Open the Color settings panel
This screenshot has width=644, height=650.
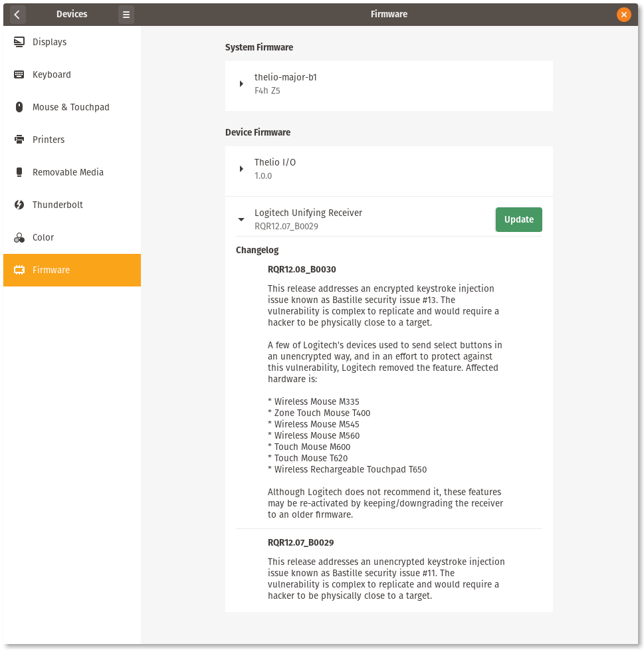[72, 237]
